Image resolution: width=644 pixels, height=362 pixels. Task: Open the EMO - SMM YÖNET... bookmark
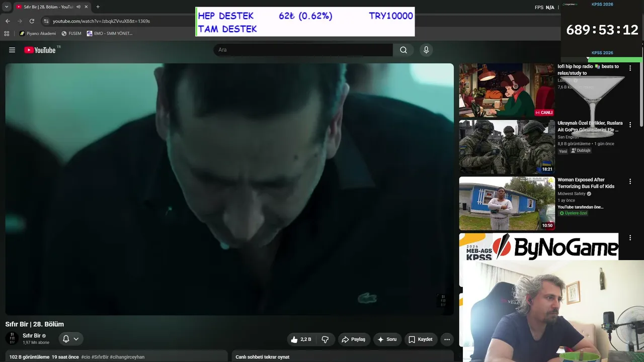point(110,34)
